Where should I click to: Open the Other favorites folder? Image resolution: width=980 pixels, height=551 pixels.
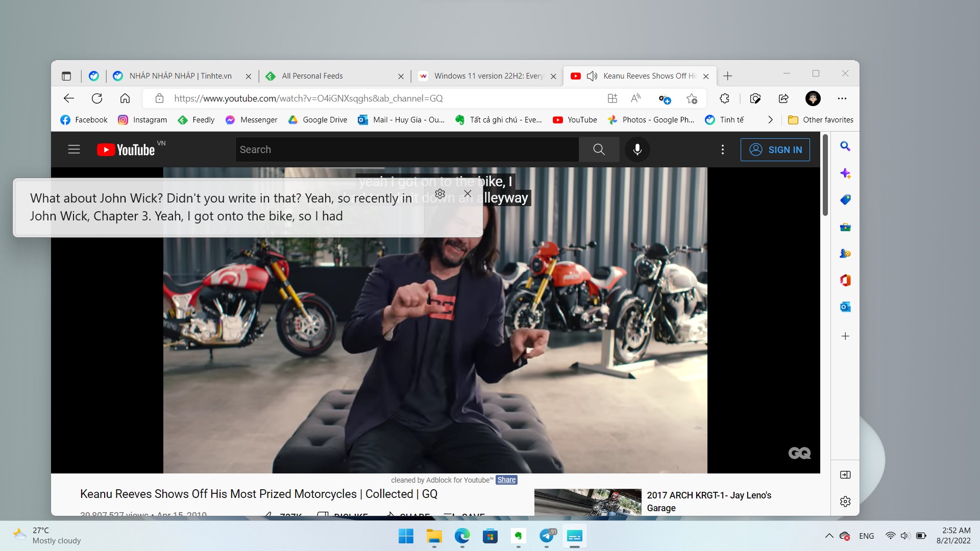coord(821,120)
